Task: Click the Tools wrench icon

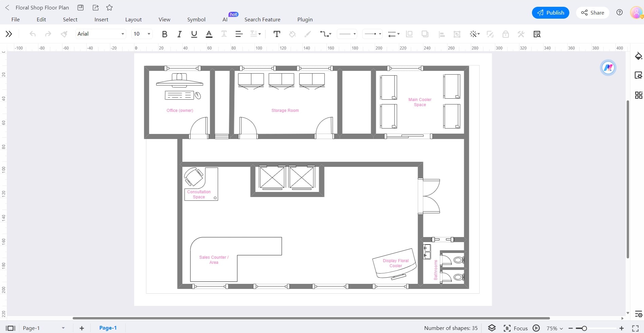Action: [521, 34]
